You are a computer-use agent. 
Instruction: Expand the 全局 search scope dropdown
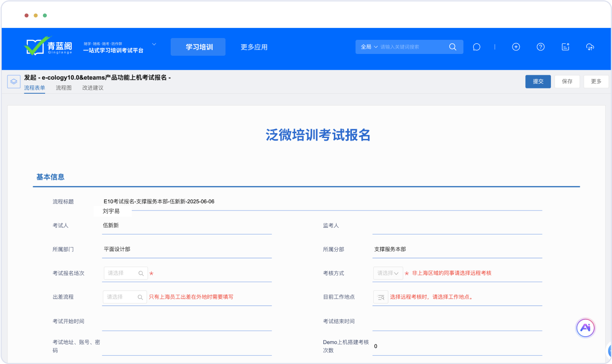369,47
